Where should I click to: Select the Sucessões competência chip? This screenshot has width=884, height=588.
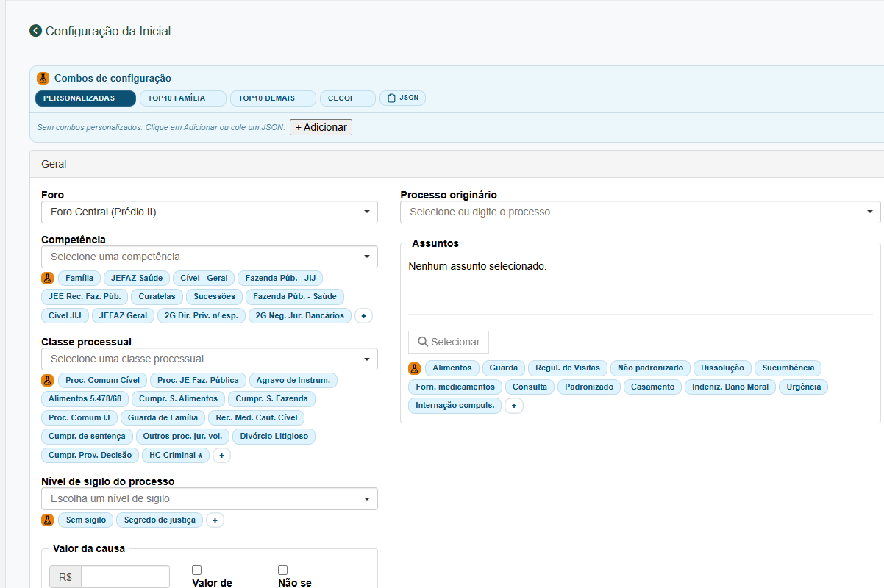[x=215, y=296]
